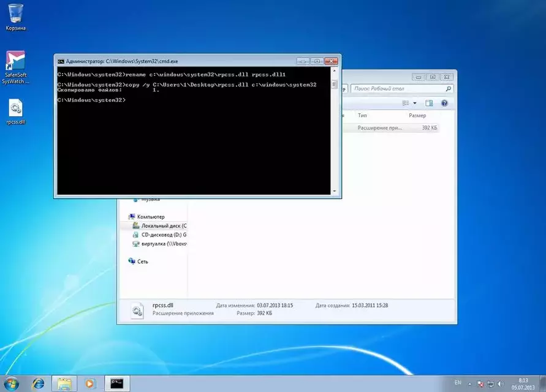Open the Recycle Bin (Корзина) desktop icon
Screen dimensions: 546x392
coord(16,17)
